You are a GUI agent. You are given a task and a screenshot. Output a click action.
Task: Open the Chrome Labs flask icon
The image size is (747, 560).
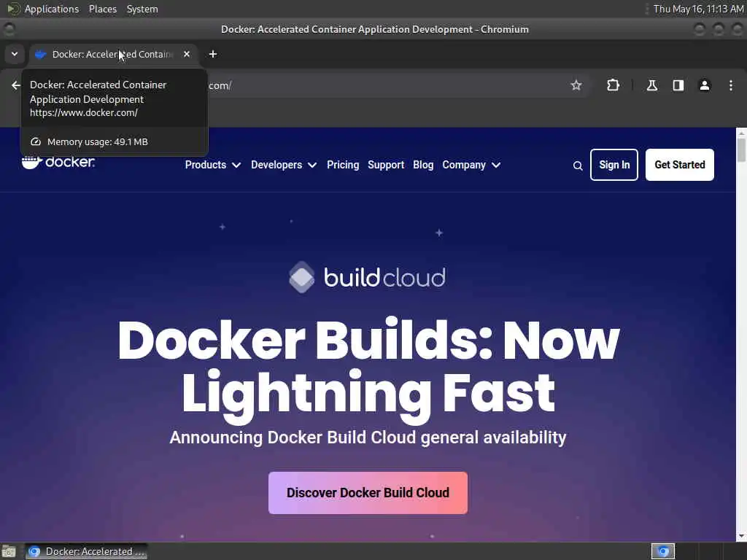pyautogui.click(x=651, y=85)
